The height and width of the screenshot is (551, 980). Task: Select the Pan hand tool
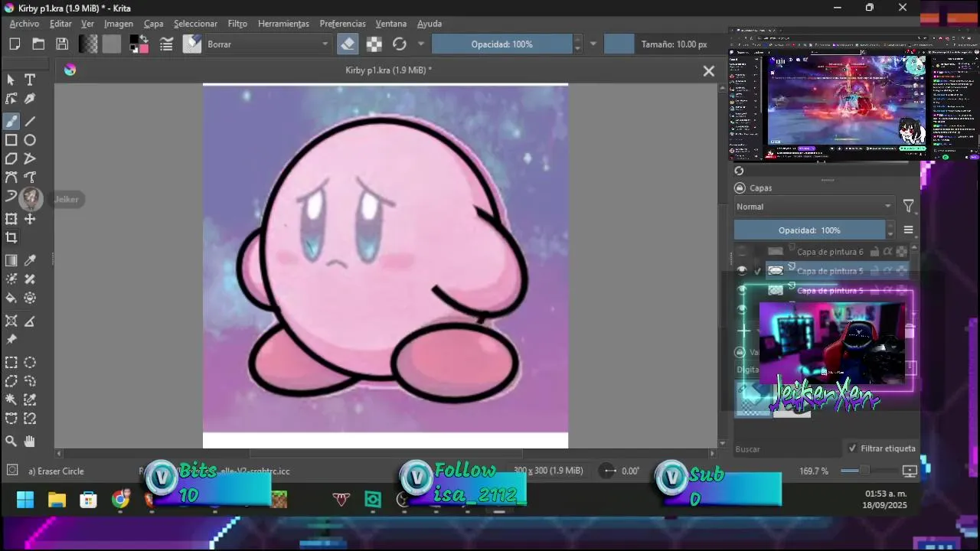point(30,441)
